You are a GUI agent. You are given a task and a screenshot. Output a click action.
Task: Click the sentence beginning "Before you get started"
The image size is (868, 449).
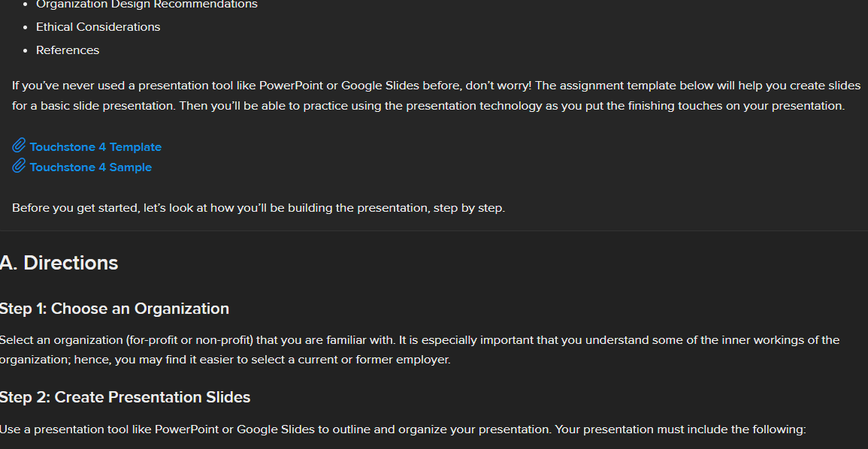tap(259, 208)
